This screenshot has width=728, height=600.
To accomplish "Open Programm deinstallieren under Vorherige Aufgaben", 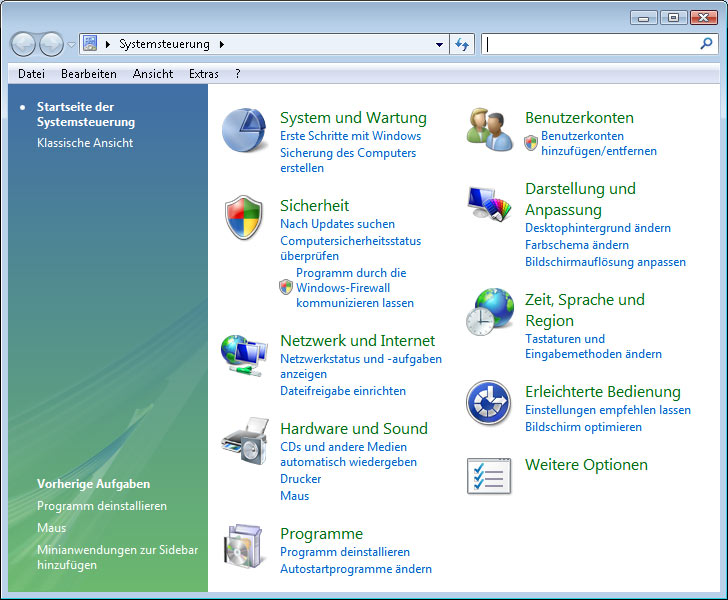I will [102, 506].
